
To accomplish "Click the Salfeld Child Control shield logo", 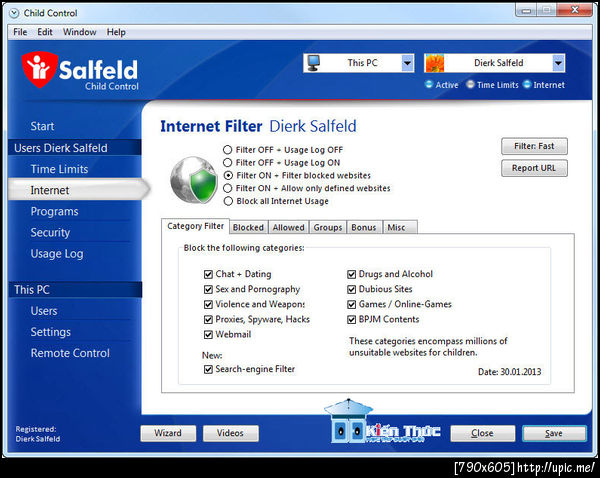I will point(39,69).
